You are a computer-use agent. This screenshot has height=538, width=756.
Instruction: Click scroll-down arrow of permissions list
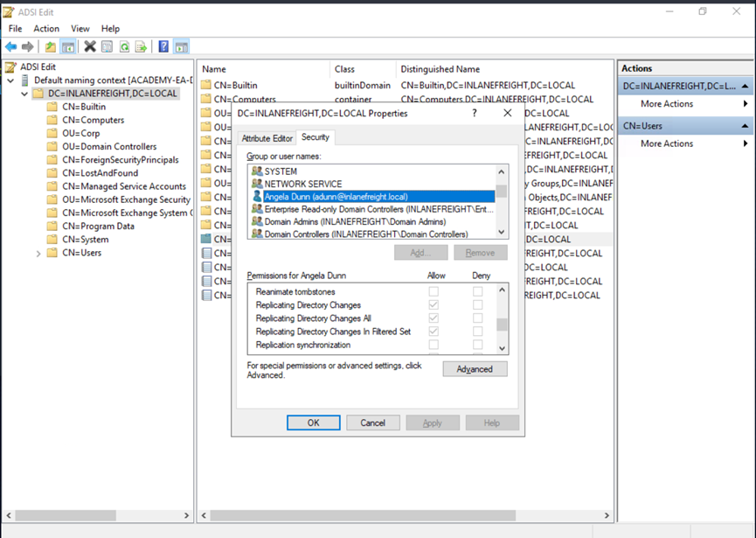click(x=502, y=348)
